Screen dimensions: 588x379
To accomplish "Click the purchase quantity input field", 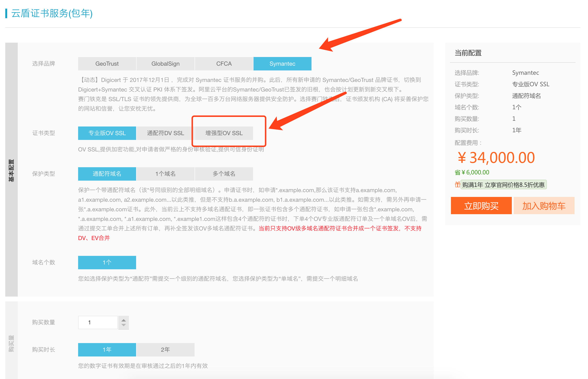I will [98, 322].
